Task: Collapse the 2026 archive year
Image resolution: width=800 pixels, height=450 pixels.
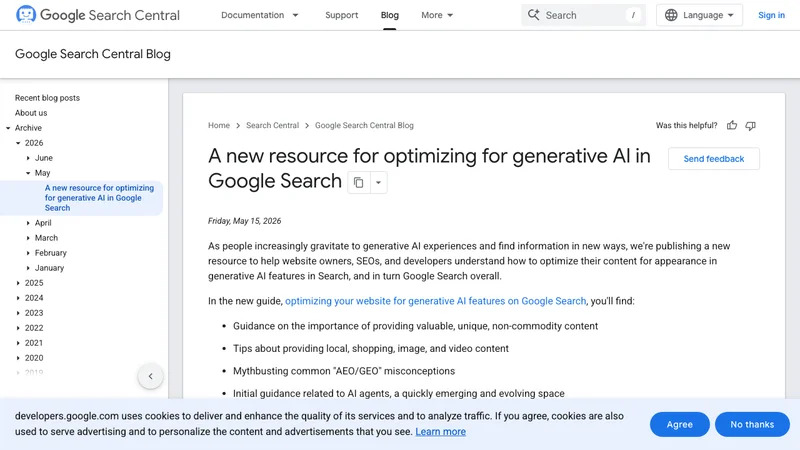Action: pos(18,143)
